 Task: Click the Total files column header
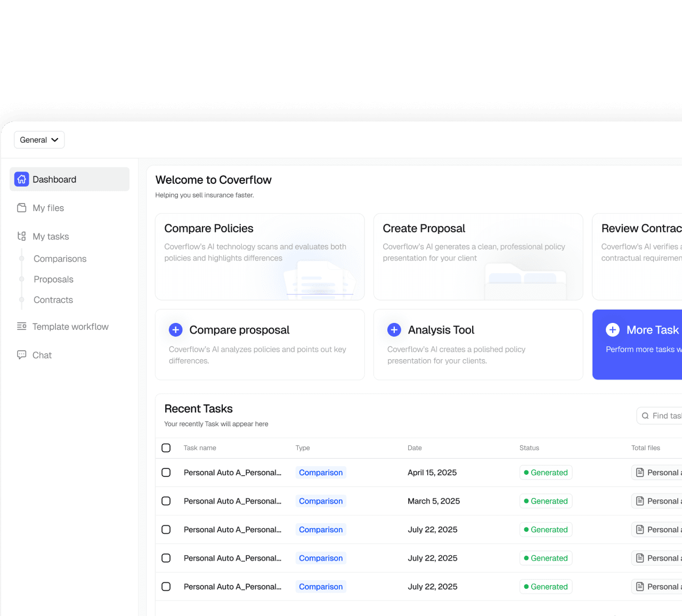[x=646, y=448]
